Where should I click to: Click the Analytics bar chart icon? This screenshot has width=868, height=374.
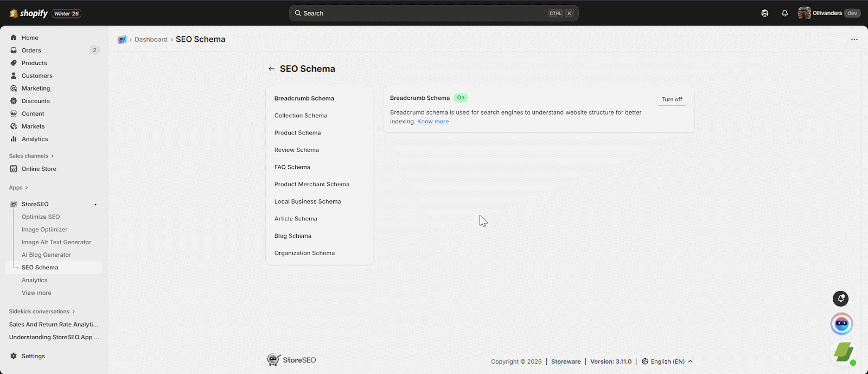coord(14,139)
